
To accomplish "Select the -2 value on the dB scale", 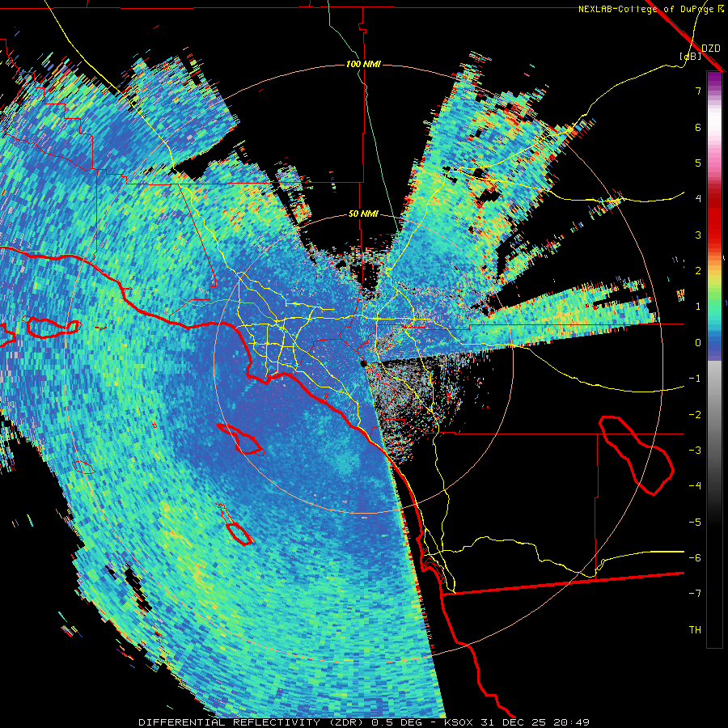I will [695, 415].
